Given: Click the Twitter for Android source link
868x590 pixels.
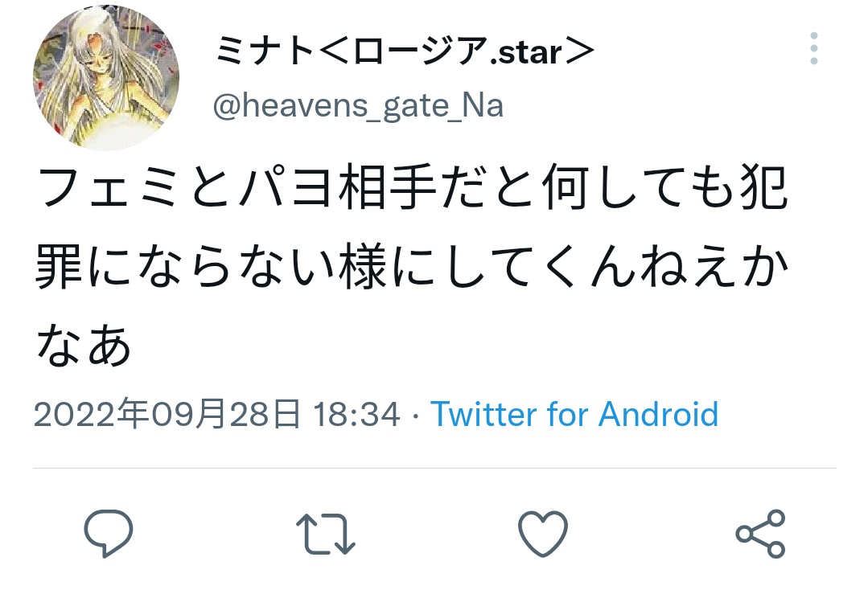Looking at the screenshot, I should click(574, 414).
